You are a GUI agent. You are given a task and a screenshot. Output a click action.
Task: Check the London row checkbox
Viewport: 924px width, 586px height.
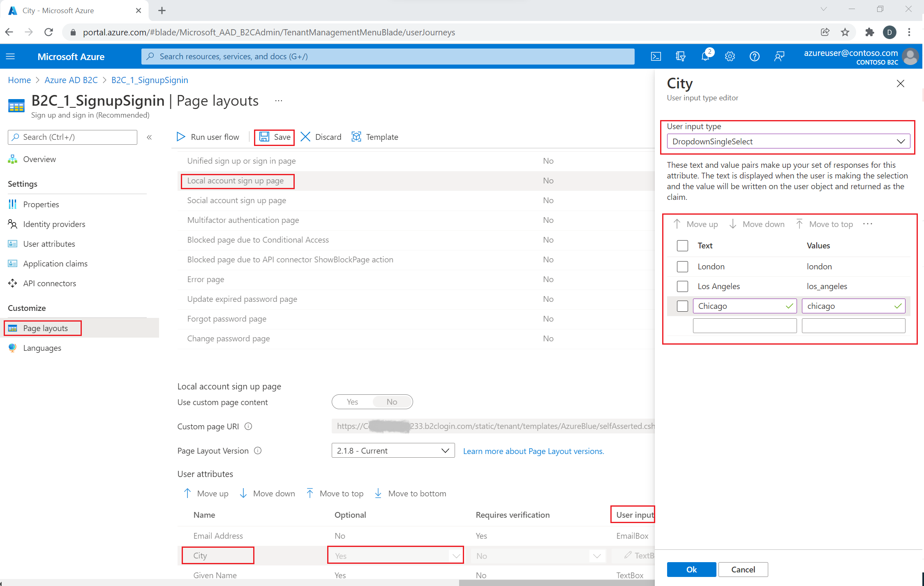coord(682,266)
